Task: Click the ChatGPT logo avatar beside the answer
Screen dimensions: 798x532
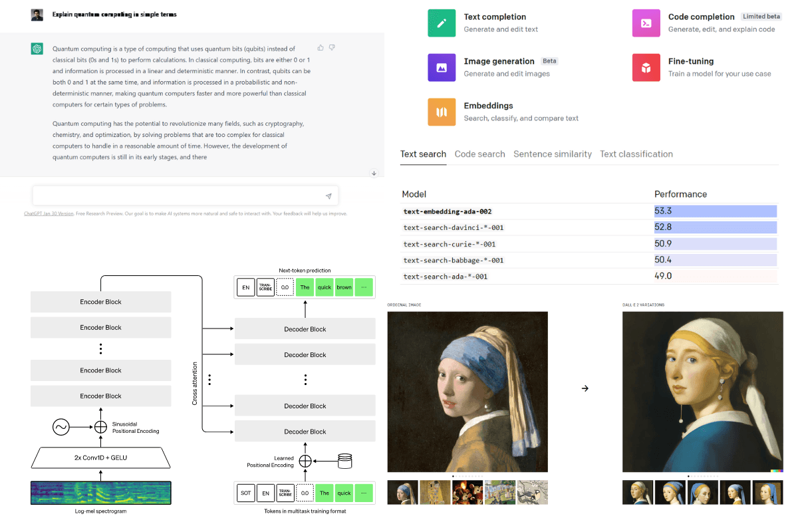Action: (x=37, y=49)
